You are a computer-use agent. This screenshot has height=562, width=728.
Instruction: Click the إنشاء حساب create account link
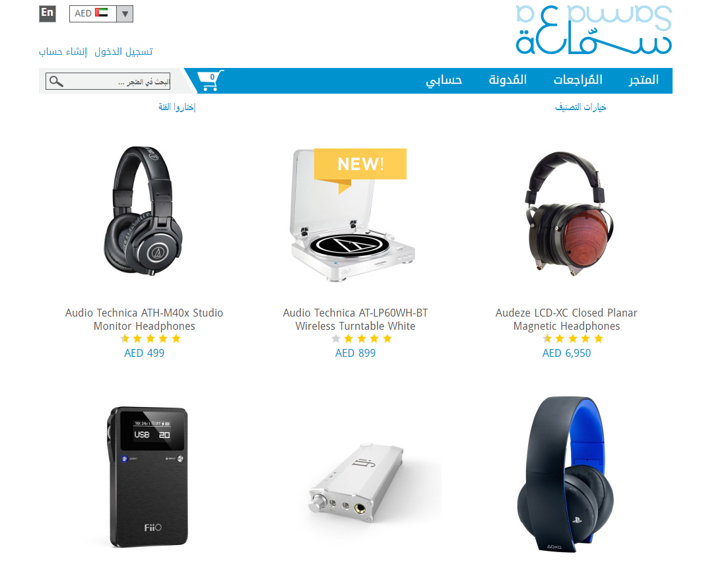[63, 51]
